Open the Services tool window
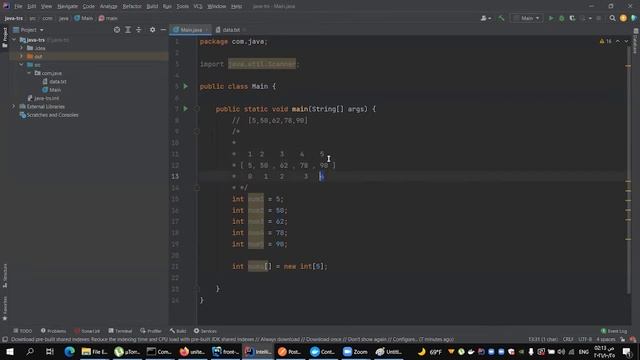This screenshot has width=640, height=360. (205, 331)
